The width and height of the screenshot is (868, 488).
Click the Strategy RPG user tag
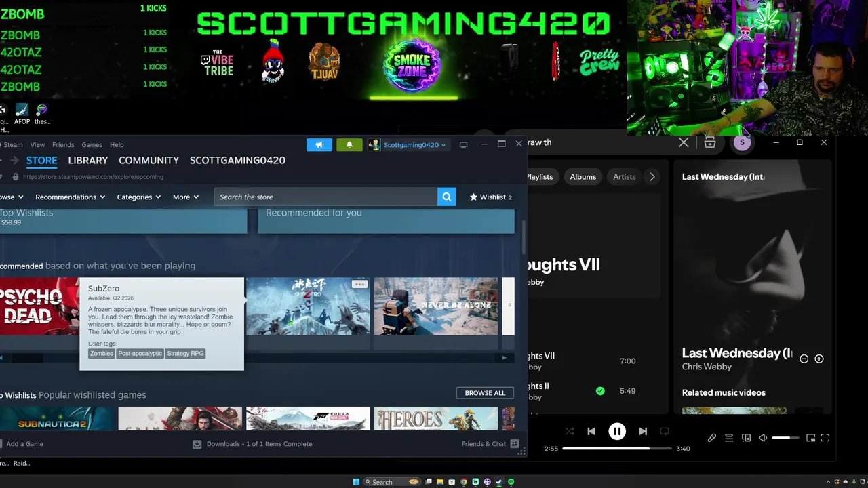pos(185,354)
